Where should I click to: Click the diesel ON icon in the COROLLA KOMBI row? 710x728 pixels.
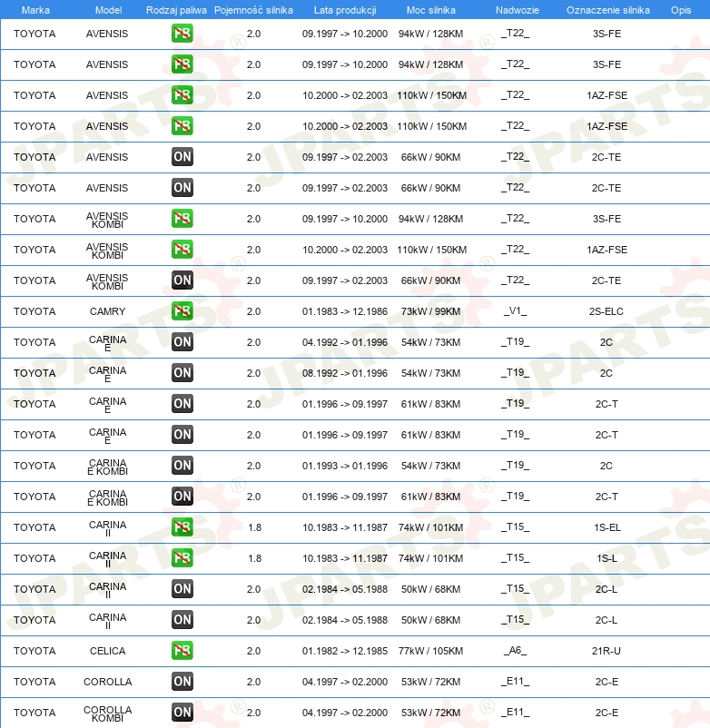point(182,713)
